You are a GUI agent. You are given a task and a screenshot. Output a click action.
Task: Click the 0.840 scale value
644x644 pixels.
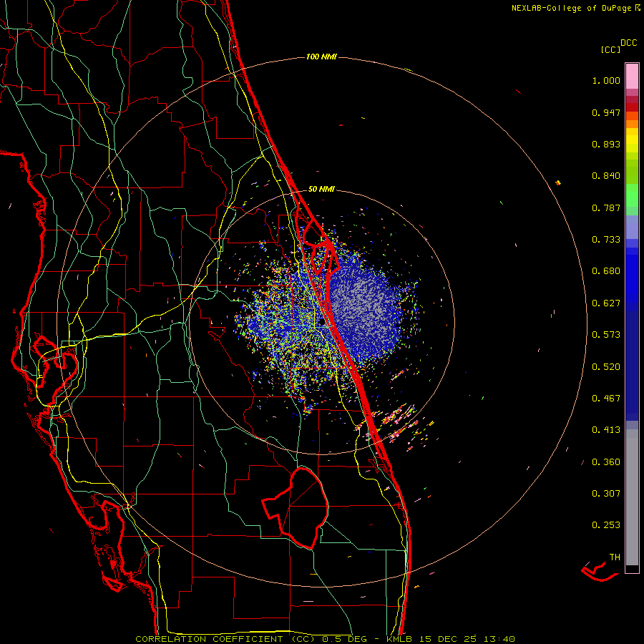pyautogui.click(x=606, y=176)
